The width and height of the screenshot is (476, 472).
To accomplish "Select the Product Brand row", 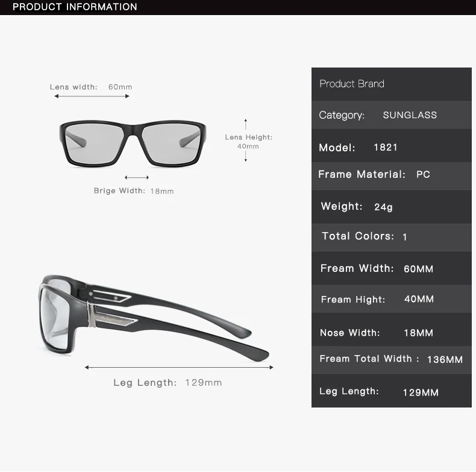I will 391,84.
